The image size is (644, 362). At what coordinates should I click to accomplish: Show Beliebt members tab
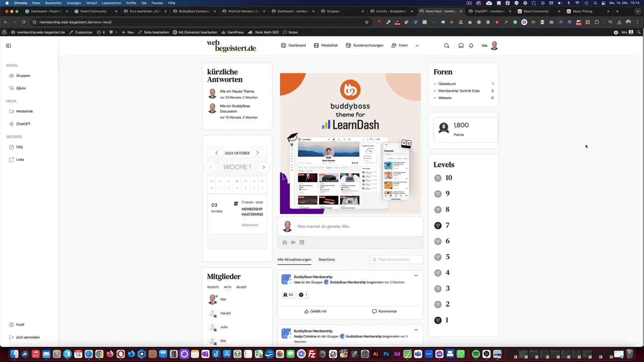pyautogui.click(x=241, y=287)
